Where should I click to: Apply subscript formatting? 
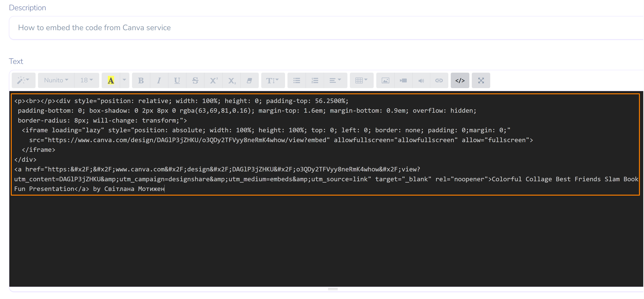pos(231,80)
